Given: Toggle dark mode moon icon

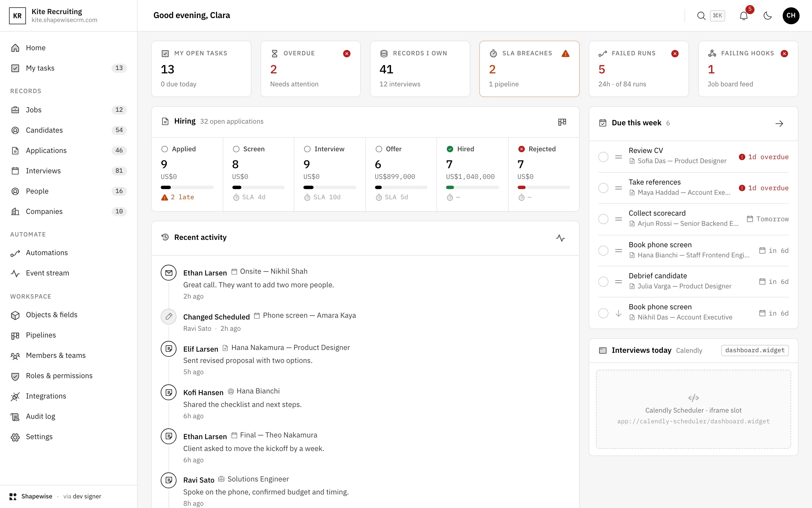Looking at the screenshot, I should 768,16.
